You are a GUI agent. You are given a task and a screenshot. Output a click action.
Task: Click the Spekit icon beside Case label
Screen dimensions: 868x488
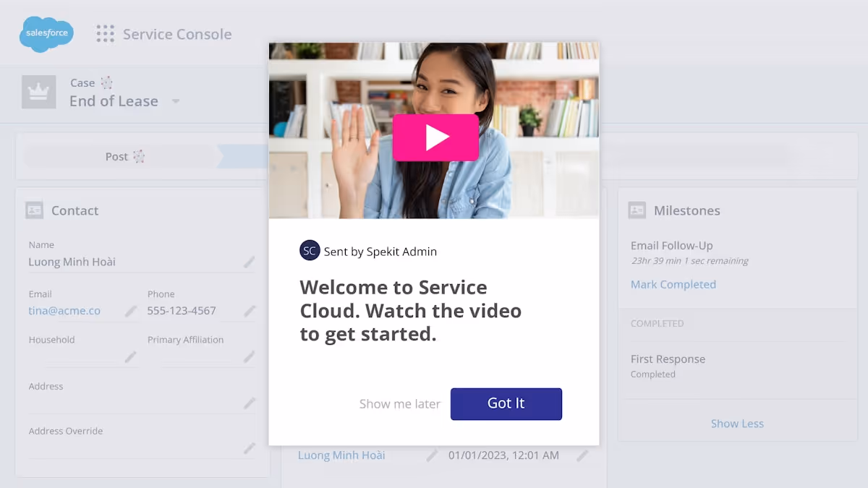(107, 82)
